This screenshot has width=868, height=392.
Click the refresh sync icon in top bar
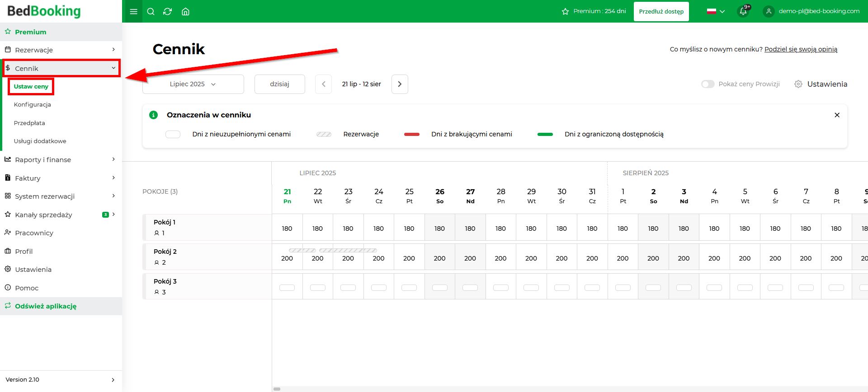coord(168,11)
